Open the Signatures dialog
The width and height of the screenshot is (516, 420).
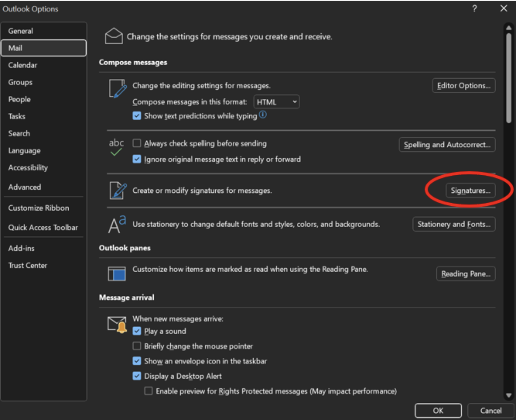[470, 190]
